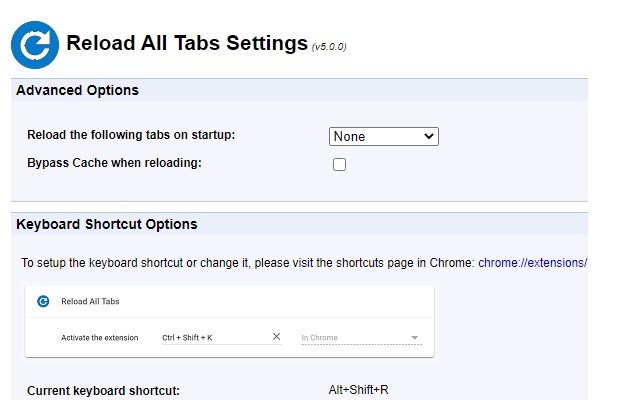Open the chrome://extensions/ shortcuts link

click(x=532, y=263)
